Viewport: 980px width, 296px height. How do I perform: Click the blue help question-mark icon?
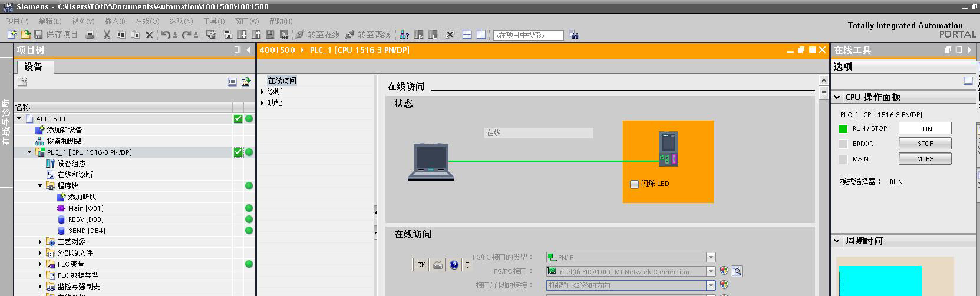pyautogui.click(x=454, y=265)
